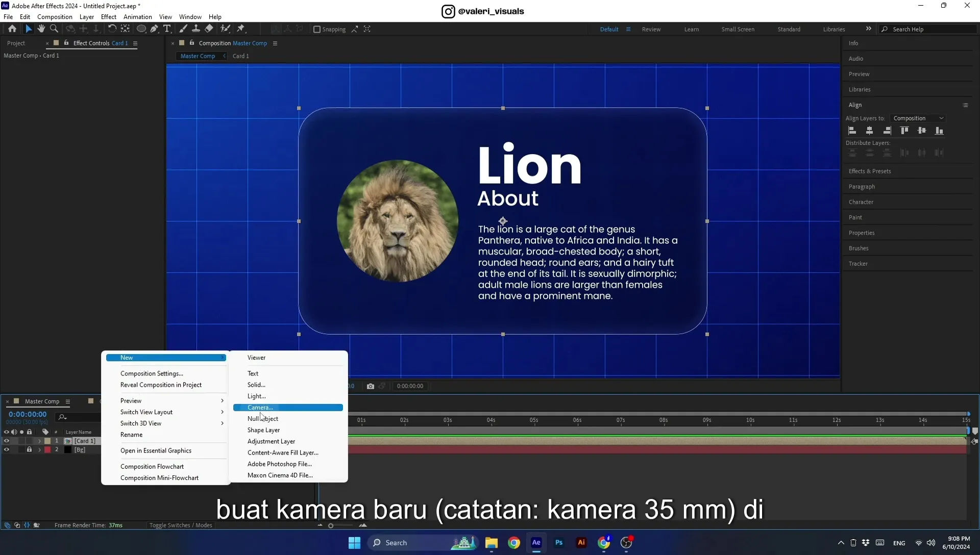This screenshot has height=555, width=980.
Task: Expand the workspace overflow chevrons
Action: (868, 29)
